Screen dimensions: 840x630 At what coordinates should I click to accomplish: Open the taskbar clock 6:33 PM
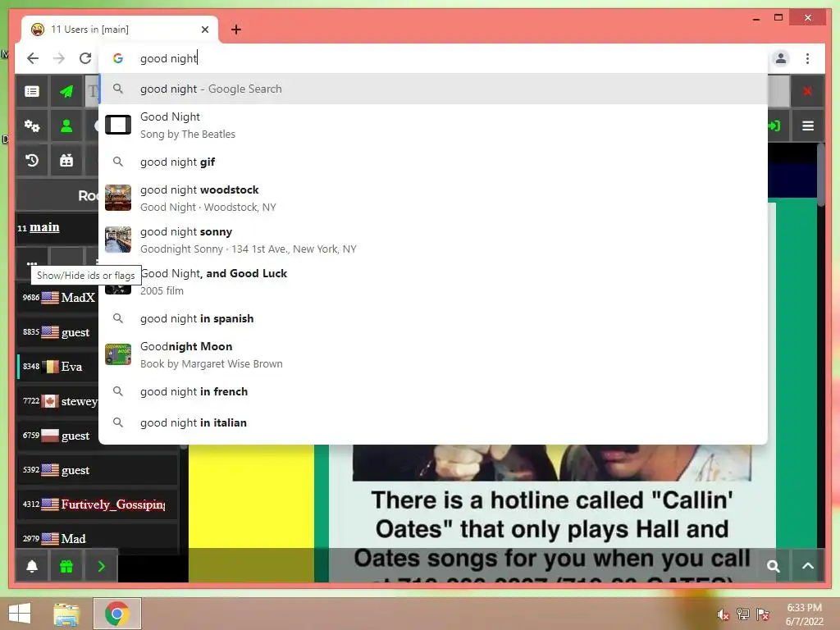click(804, 614)
